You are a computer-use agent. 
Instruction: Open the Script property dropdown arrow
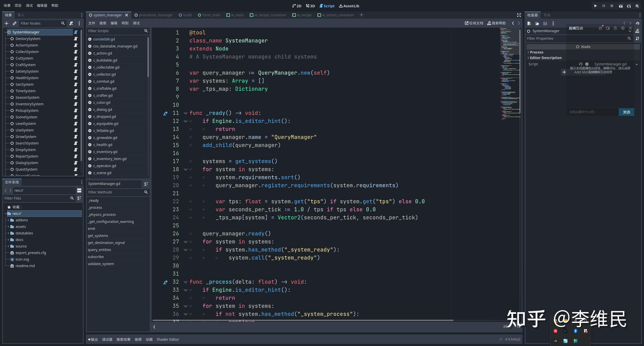tap(636, 64)
